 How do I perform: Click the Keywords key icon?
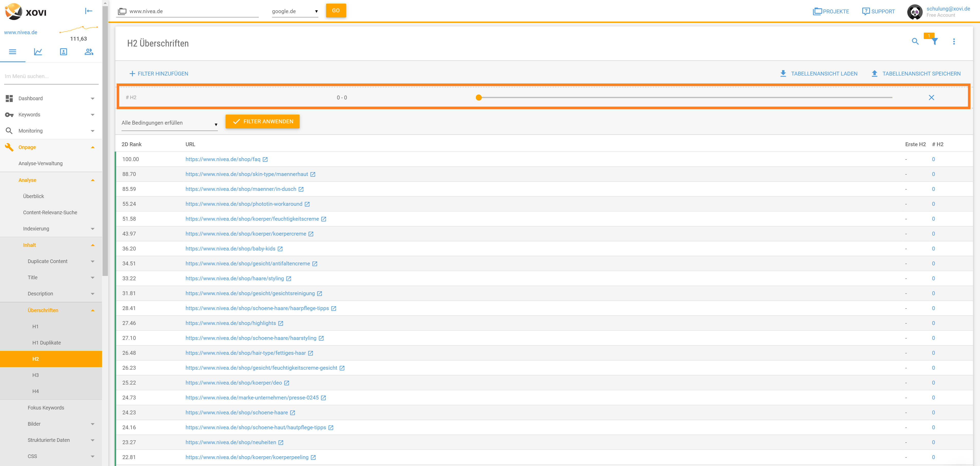click(x=9, y=115)
